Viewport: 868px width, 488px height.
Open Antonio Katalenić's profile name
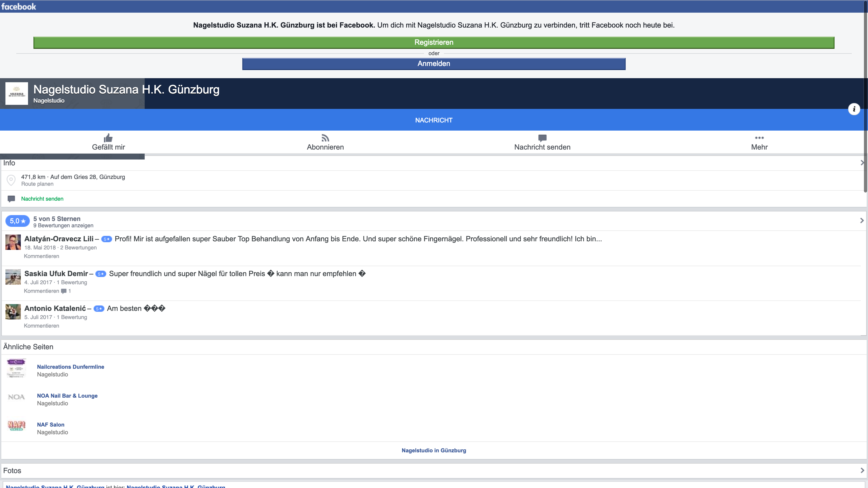(55, 308)
